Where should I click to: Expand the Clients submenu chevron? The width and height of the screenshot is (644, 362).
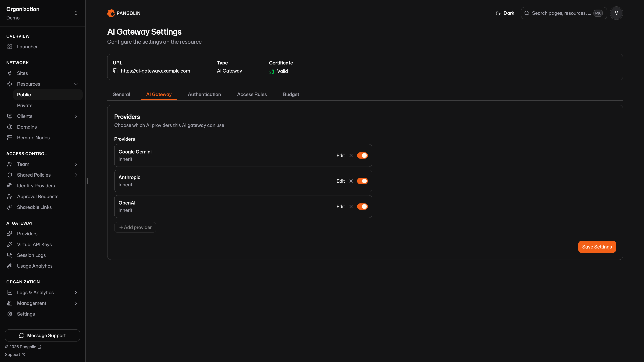click(x=76, y=116)
